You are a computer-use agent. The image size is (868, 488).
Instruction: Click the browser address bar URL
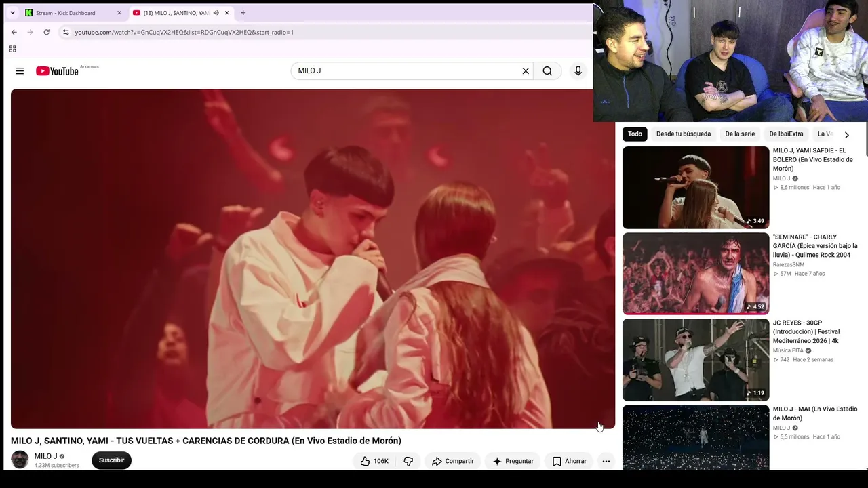point(184,32)
